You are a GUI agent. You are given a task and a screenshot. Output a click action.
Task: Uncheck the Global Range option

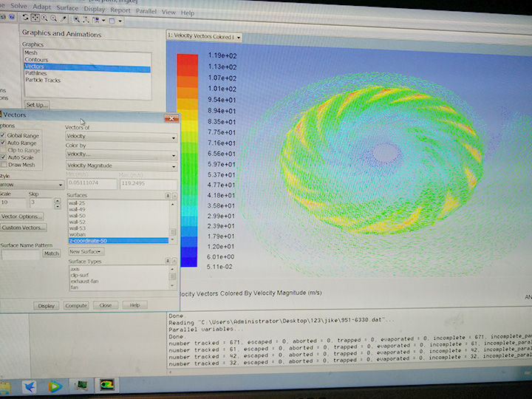tap(4, 135)
